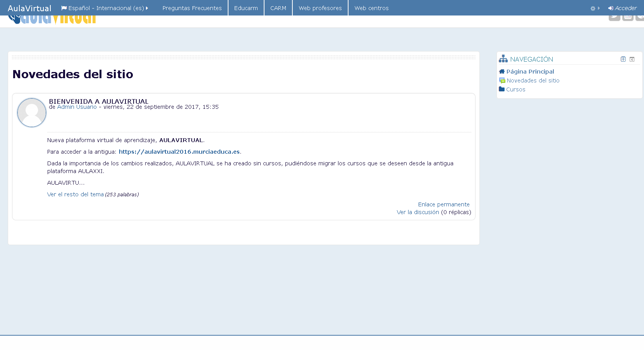The image size is (644, 350).
Task: Click the '(253 palabras)' word count text
Action: [122, 194]
